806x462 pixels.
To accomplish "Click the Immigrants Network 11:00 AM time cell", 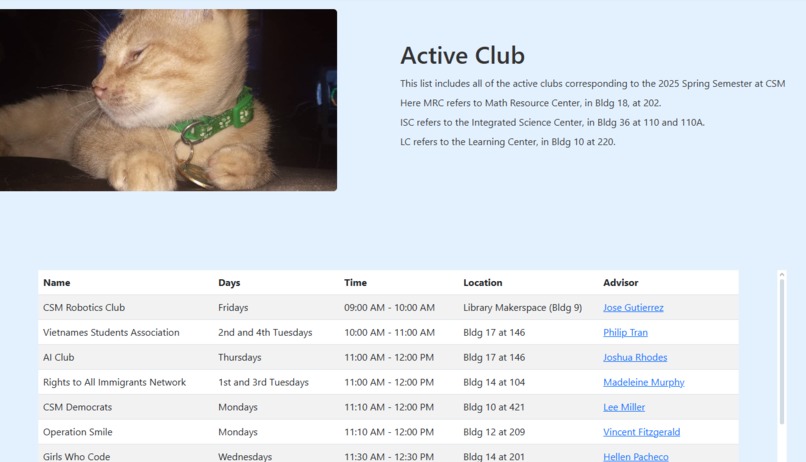I will 389,382.
